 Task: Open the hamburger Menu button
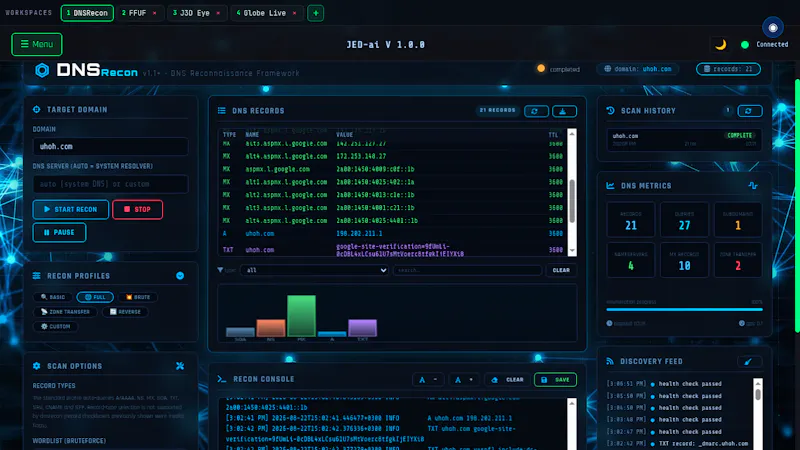tap(37, 44)
